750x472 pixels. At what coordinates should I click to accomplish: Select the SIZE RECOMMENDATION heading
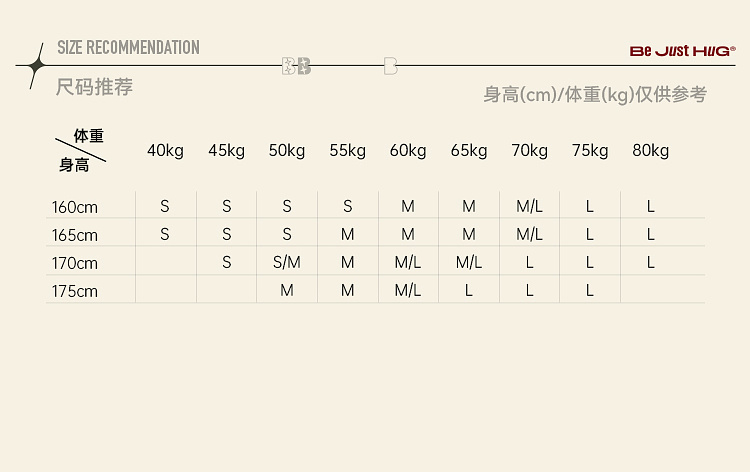[x=128, y=47]
